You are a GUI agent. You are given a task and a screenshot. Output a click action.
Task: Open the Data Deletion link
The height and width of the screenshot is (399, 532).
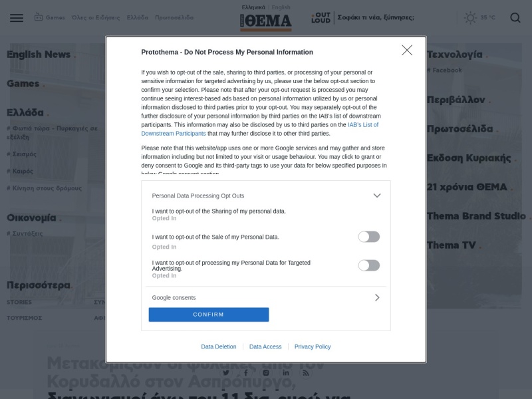pos(219,346)
